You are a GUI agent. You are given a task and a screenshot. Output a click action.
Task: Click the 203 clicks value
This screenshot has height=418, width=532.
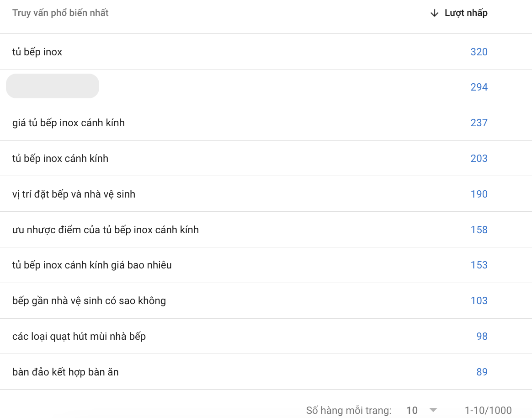point(479,159)
